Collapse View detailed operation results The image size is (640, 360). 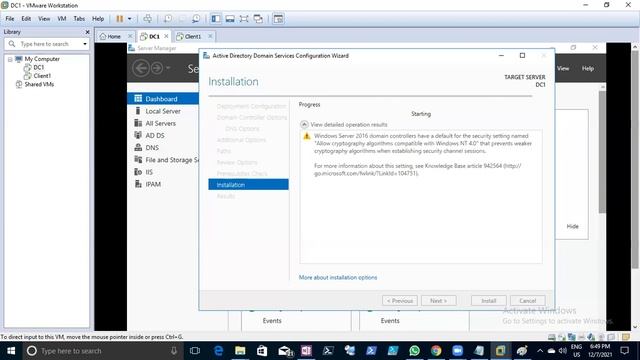[x=304, y=124]
